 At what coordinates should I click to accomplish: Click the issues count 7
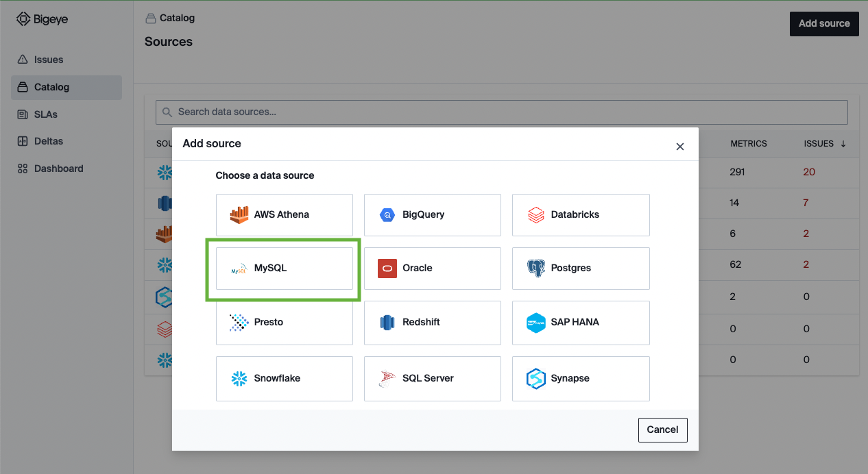point(806,203)
